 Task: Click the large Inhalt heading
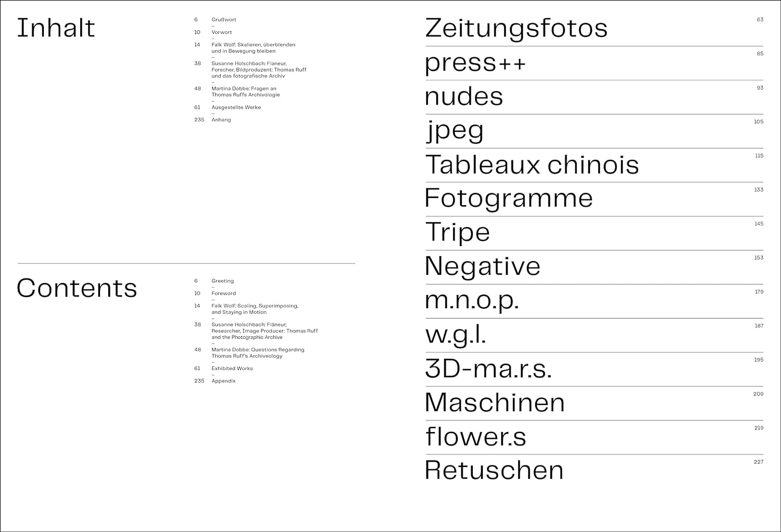pos(56,28)
